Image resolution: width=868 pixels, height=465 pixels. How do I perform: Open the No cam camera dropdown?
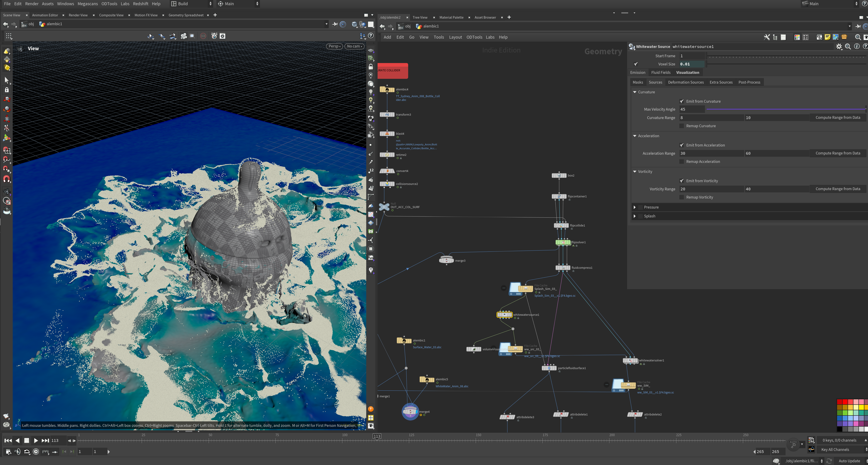pyautogui.click(x=354, y=46)
